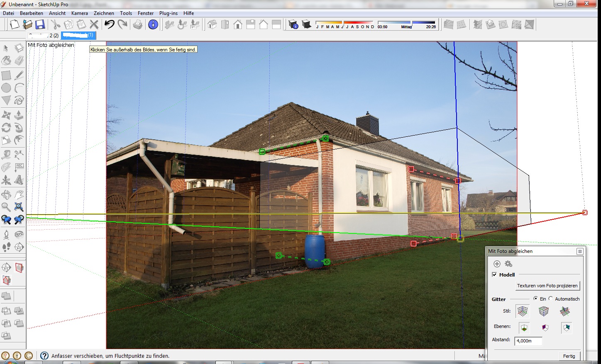Select the Protractor tool
This screenshot has height=364, width=601.
(x=6, y=167)
